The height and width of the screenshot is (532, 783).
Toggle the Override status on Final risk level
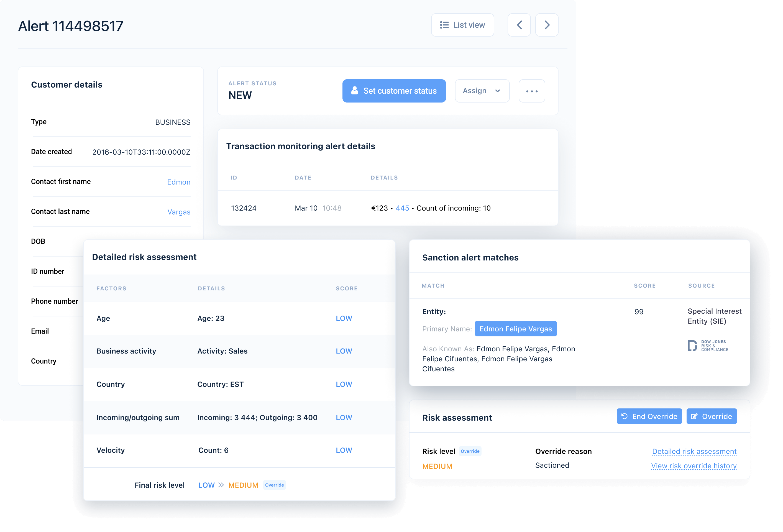(x=274, y=485)
